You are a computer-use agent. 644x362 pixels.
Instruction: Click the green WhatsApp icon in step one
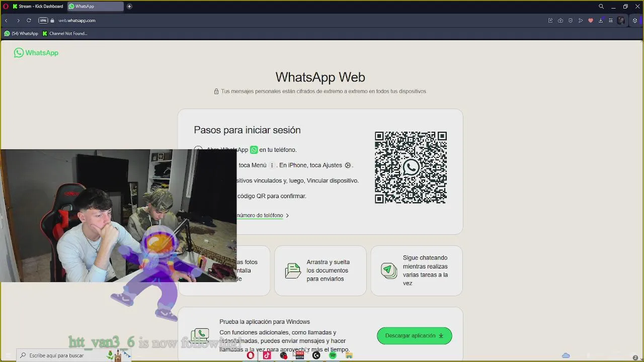coord(254,150)
